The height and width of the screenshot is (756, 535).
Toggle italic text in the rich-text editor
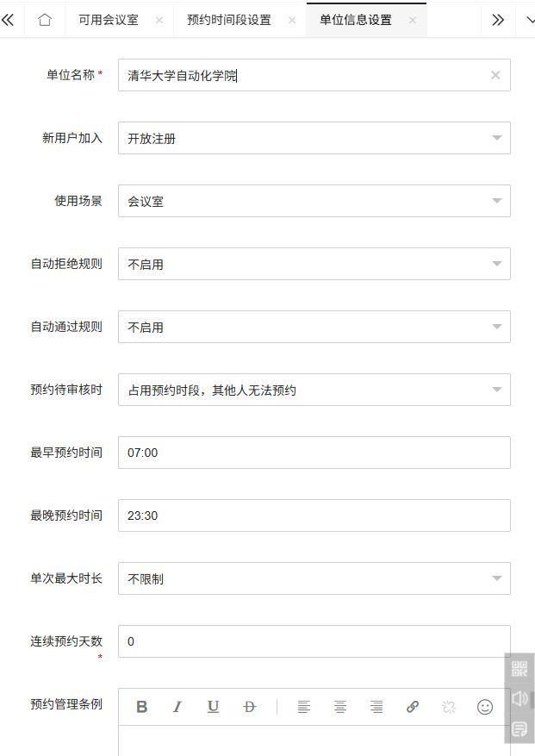tap(177, 707)
